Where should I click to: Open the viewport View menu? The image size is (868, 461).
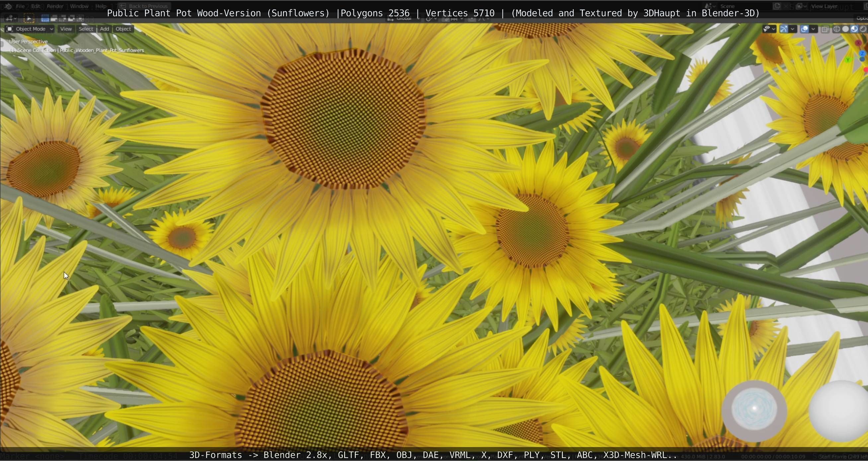(x=66, y=29)
